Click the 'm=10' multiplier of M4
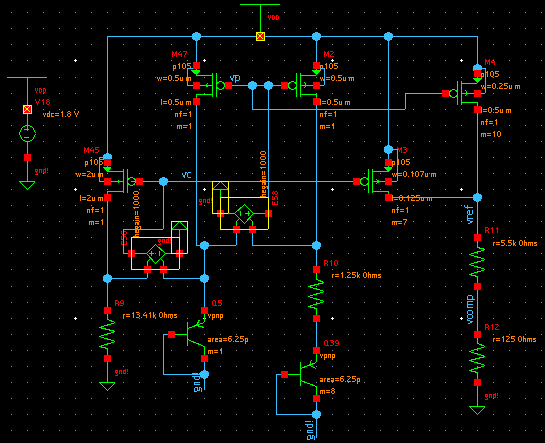The width and height of the screenshot is (545, 443). tap(491, 134)
